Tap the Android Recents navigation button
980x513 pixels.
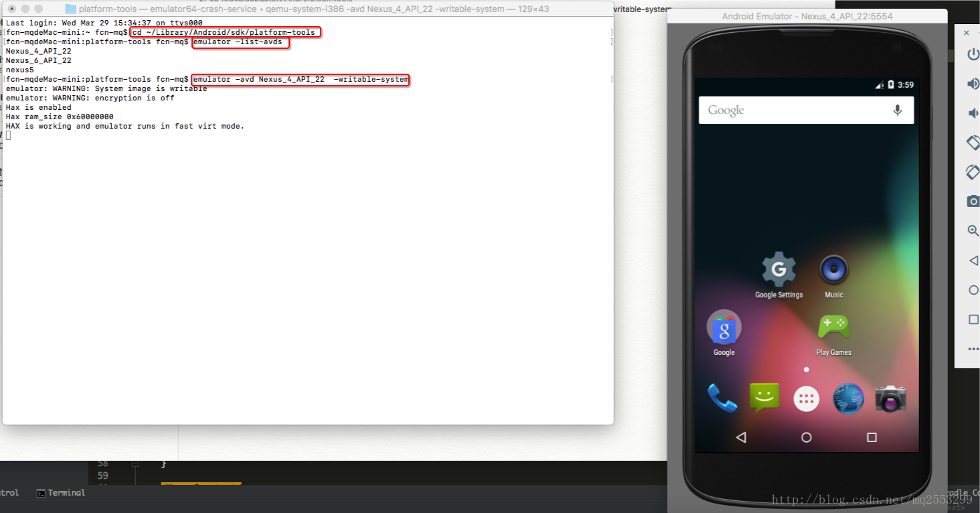(x=872, y=437)
